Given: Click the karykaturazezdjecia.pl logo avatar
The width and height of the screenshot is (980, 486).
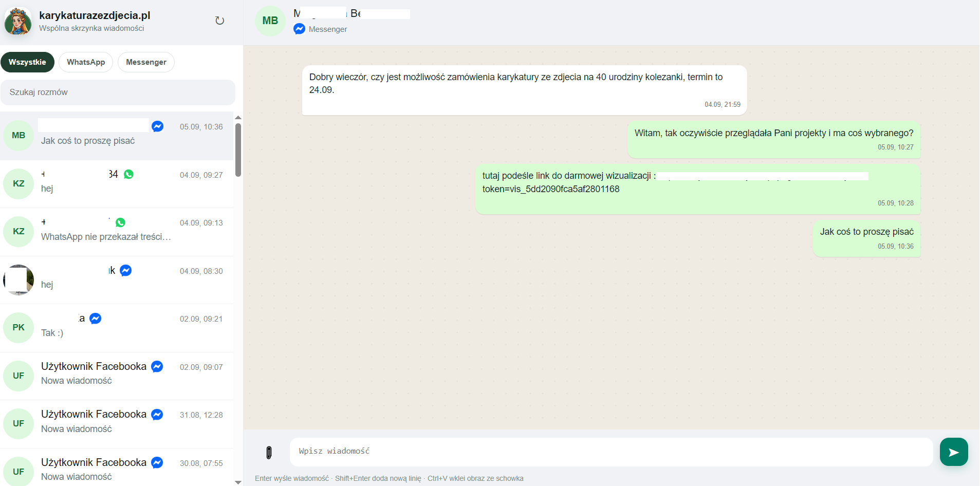Looking at the screenshot, I should click(x=18, y=21).
